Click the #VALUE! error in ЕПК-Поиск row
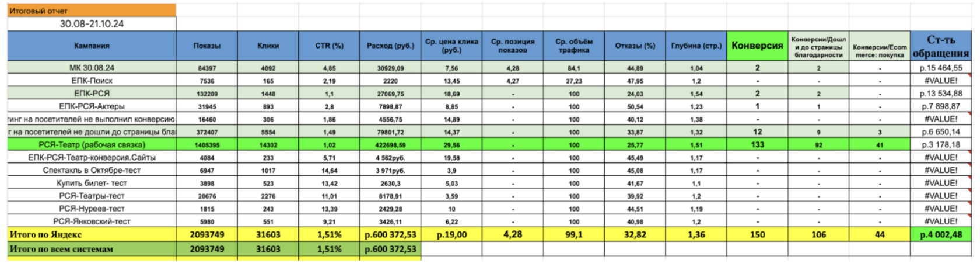Screen dimensions: 980x270 coord(940,81)
